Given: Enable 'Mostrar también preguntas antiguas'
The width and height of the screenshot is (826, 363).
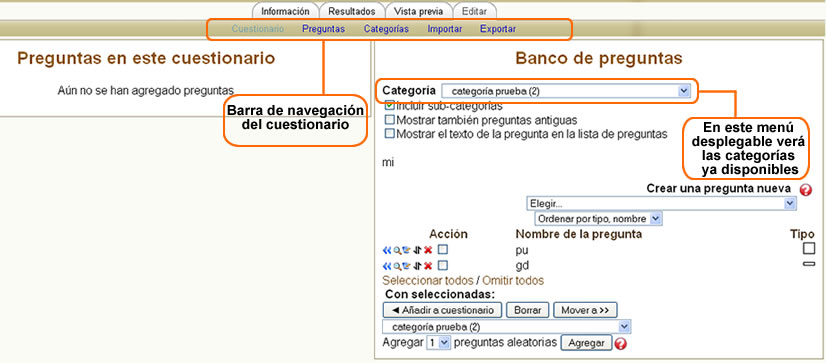Looking at the screenshot, I should [390, 120].
